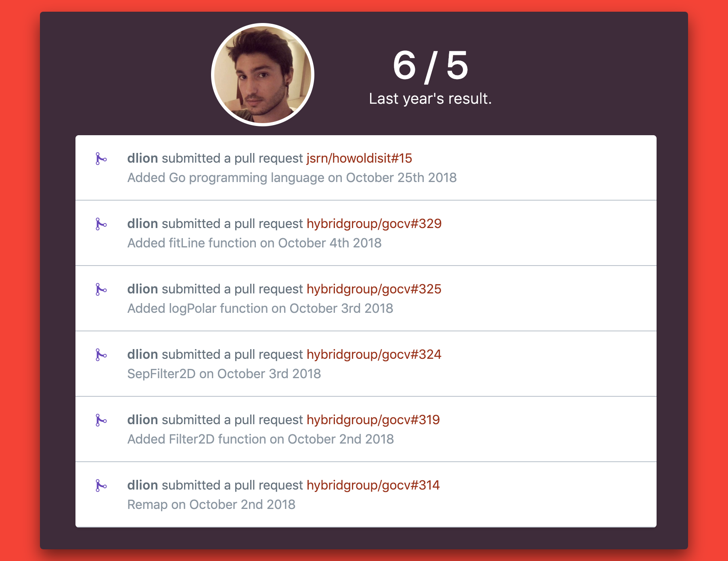Screen dimensions: 728x561
Task: Click pull request icon beside gocv#325
Action: (100, 289)
